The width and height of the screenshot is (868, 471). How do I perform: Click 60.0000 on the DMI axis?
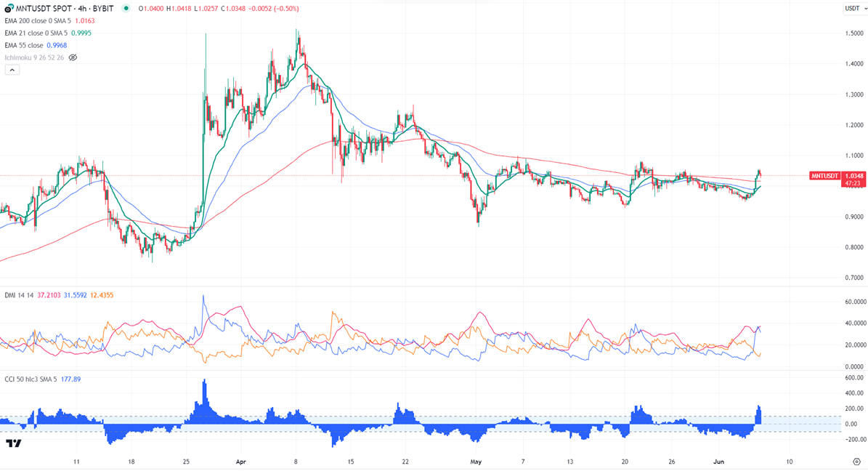[855, 302]
